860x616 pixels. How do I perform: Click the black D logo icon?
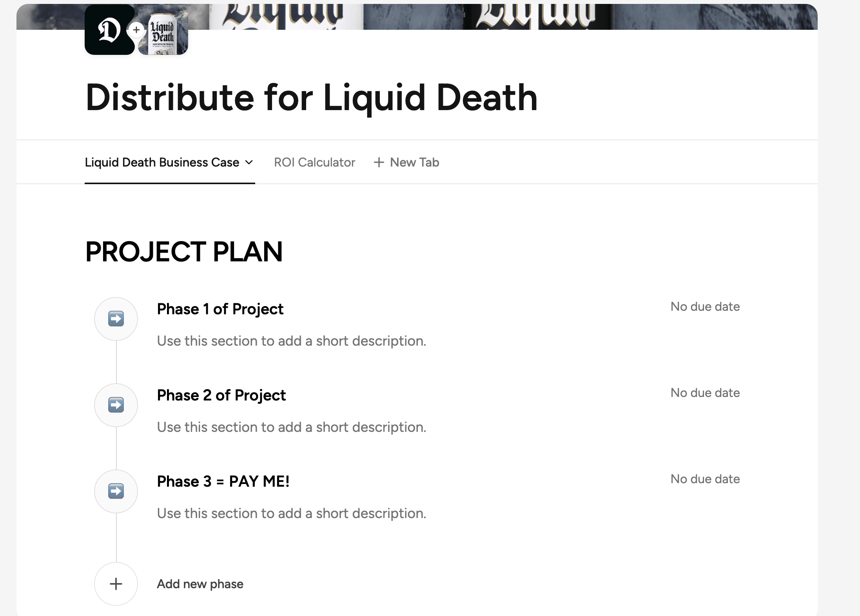pos(109,31)
